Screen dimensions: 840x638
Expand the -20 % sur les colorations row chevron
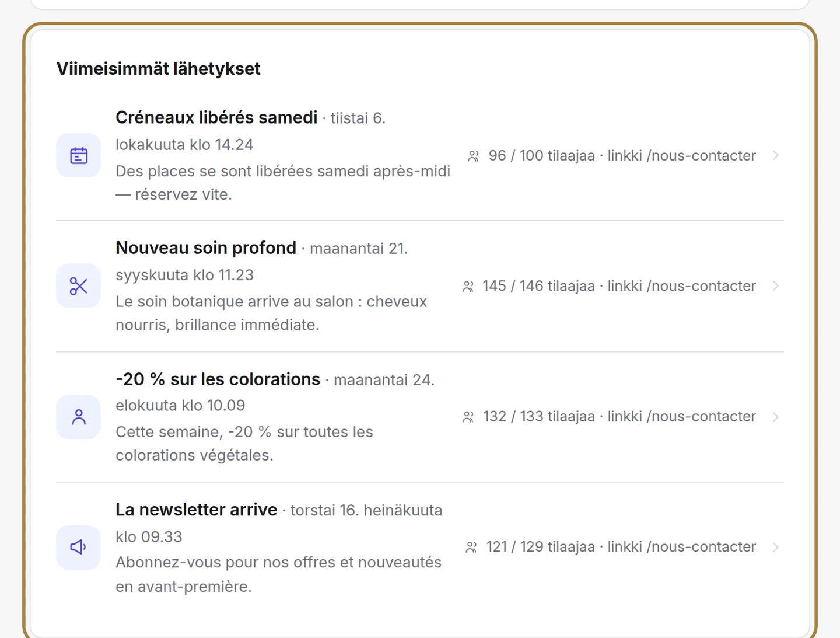[776, 417]
